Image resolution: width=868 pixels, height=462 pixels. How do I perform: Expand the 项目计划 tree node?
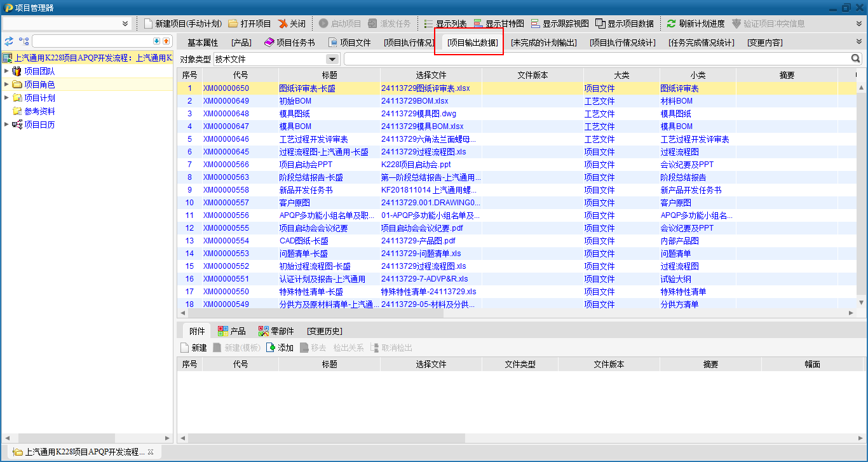tap(6, 98)
